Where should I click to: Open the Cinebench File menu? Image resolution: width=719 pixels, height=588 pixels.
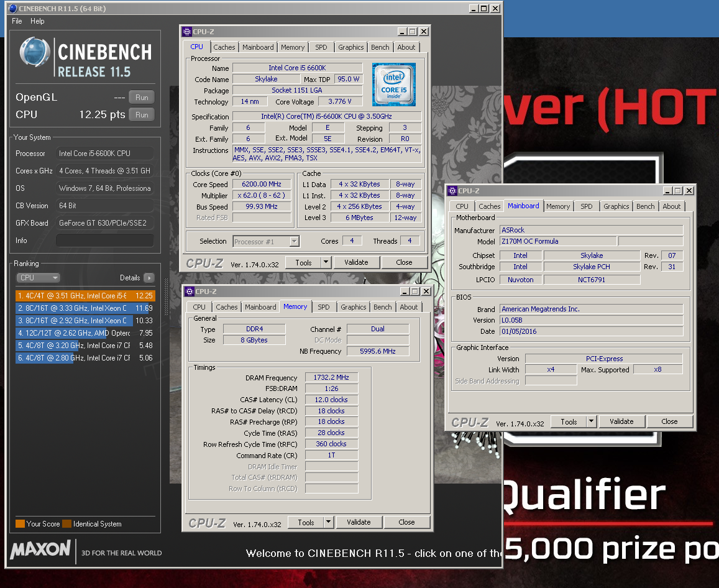click(17, 21)
